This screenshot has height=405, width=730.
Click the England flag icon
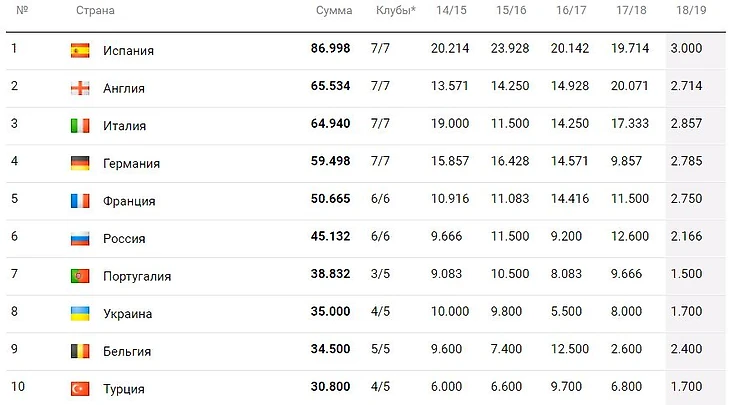(x=80, y=88)
